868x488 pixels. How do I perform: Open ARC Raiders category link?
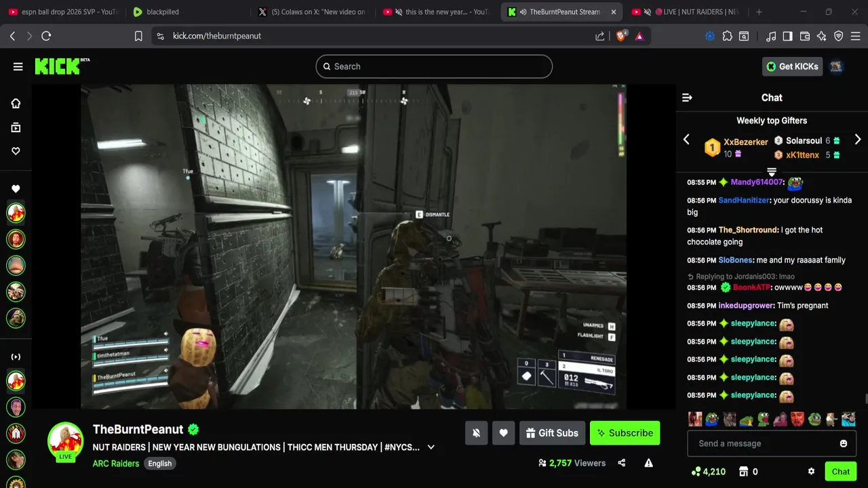click(116, 464)
